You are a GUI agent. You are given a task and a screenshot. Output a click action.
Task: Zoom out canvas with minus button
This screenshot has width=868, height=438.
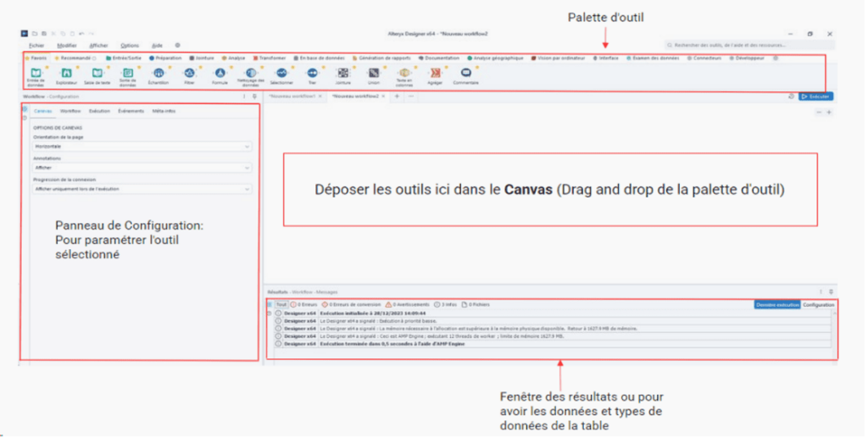click(819, 113)
